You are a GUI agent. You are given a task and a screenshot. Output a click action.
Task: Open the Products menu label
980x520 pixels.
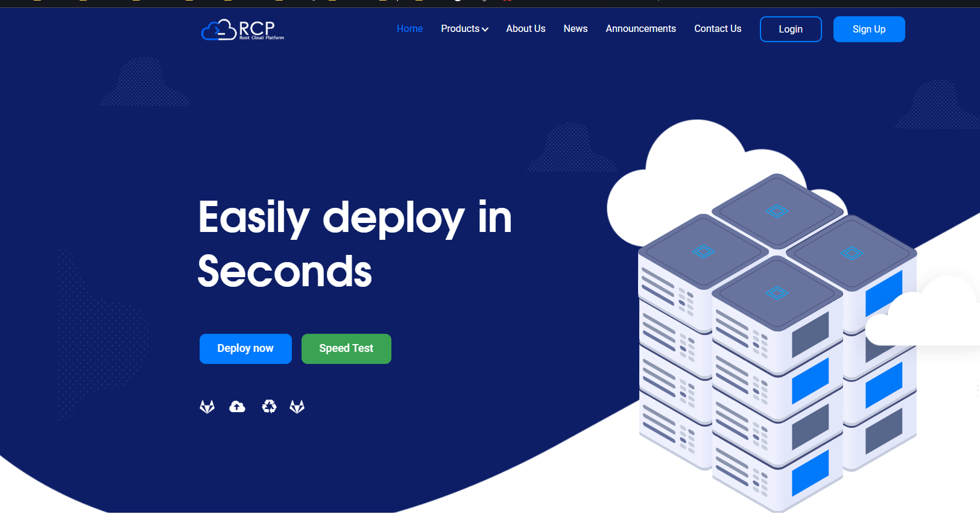click(x=460, y=29)
